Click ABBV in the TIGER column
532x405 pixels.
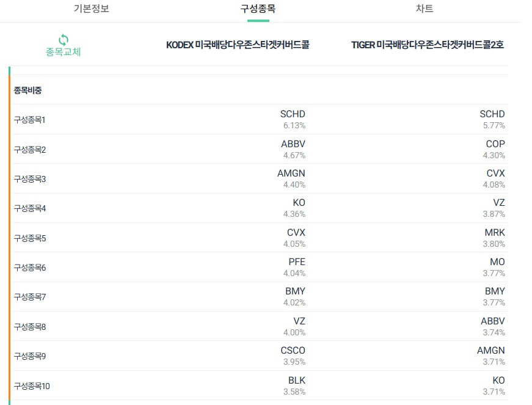tap(493, 321)
